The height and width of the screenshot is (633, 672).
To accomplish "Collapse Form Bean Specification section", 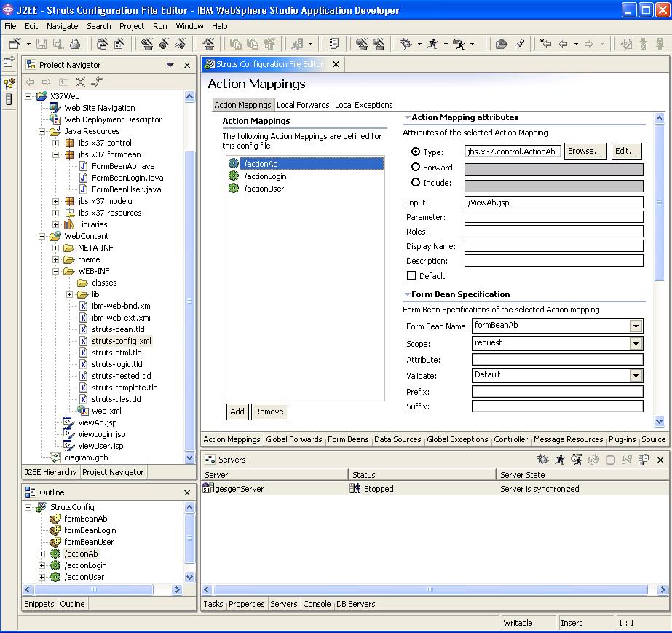I will pyautogui.click(x=407, y=294).
